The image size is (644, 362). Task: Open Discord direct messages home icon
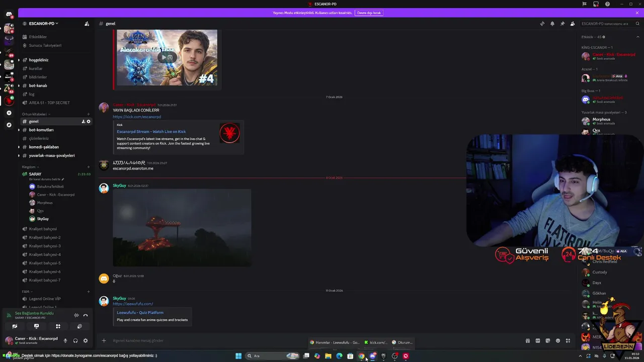pos(9,14)
